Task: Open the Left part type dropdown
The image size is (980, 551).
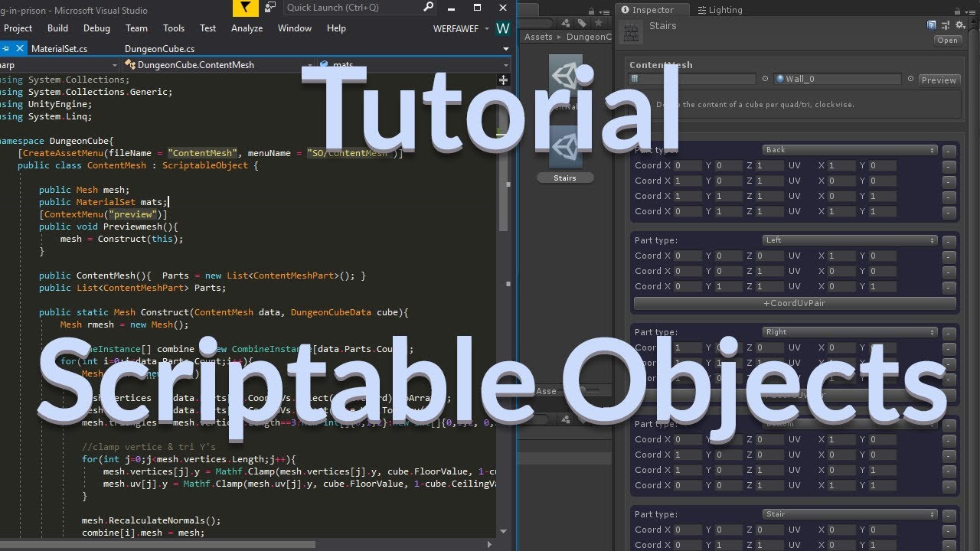Action: tap(850, 240)
